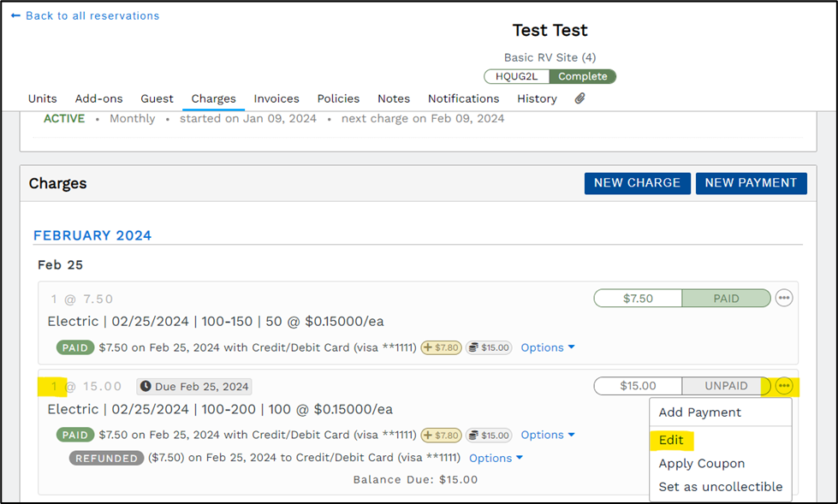Toggle the PAID status pill on the $7.50 charge

click(727, 298)
